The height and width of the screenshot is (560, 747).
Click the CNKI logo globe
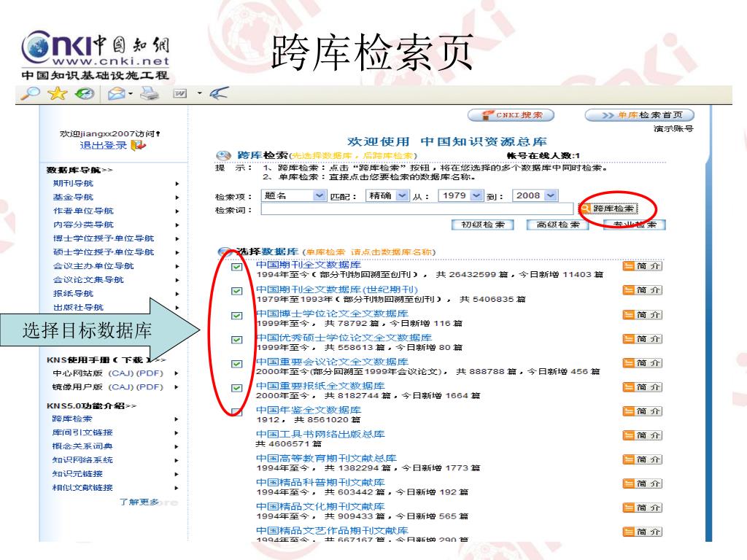(36, 47)
